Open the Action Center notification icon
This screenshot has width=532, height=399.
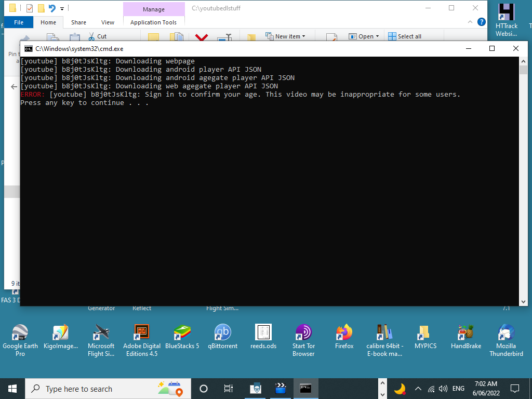click(x=515, y=389)
